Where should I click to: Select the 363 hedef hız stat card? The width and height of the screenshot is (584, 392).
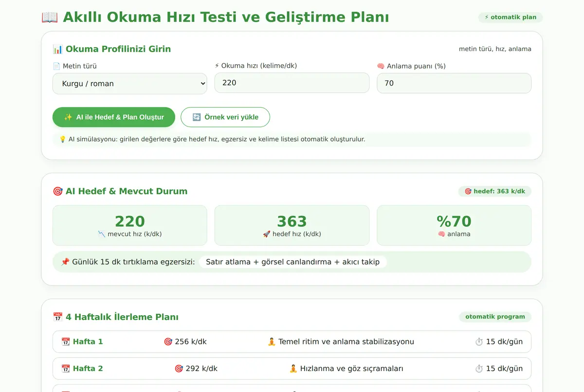pos(292,225)
